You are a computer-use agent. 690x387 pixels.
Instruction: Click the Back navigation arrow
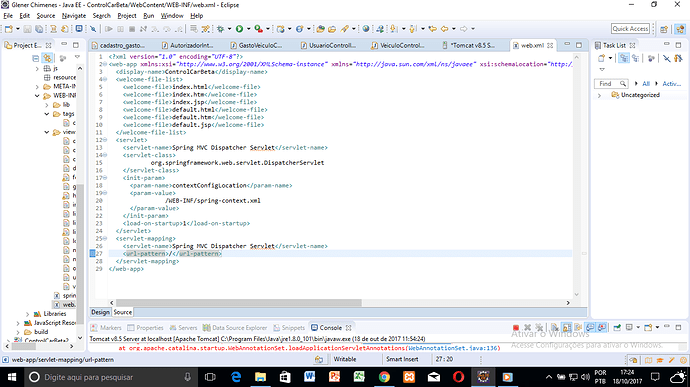coord(445,29)
